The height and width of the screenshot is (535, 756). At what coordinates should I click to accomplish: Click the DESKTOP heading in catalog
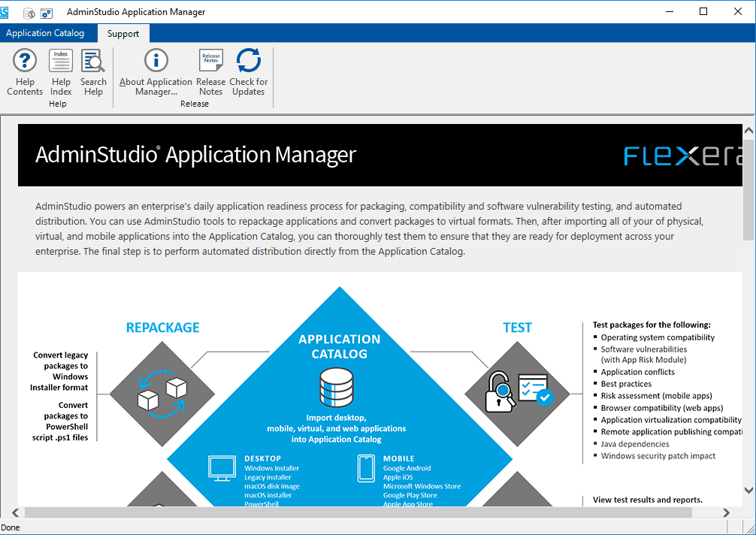(262, 459)
